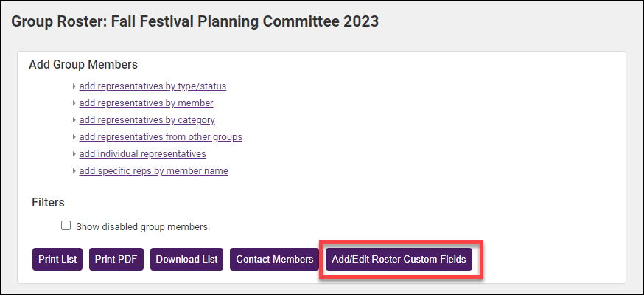Open Add/Edit Roster Custom Fields
Screen dimensions: 644x295
(x=399, y=260)
